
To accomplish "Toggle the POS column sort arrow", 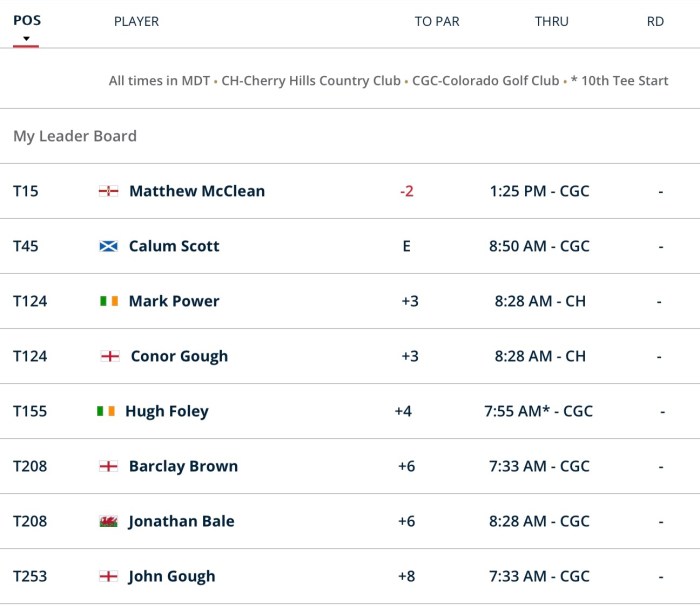I will pyautogui.click(x=26, y=40).
